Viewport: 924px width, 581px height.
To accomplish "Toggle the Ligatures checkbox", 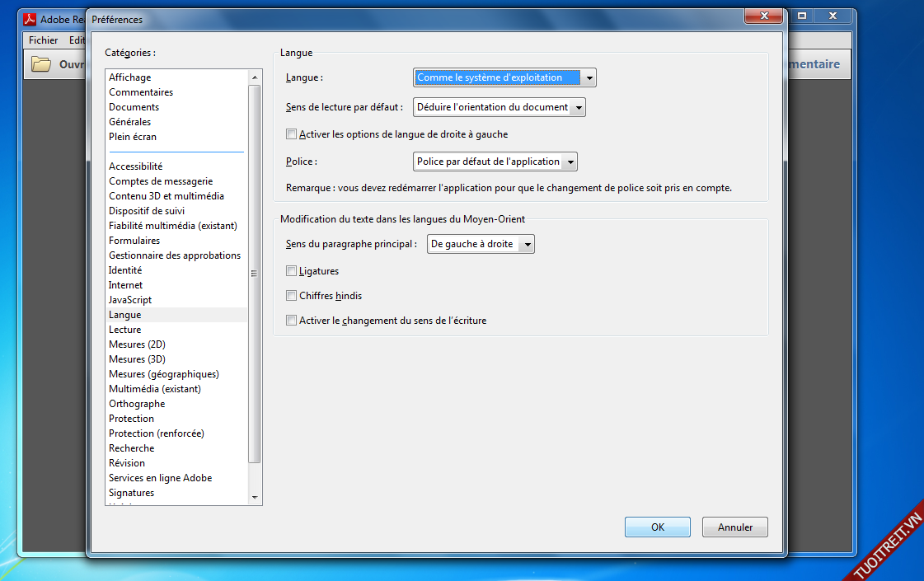I will tap(291, 271).
